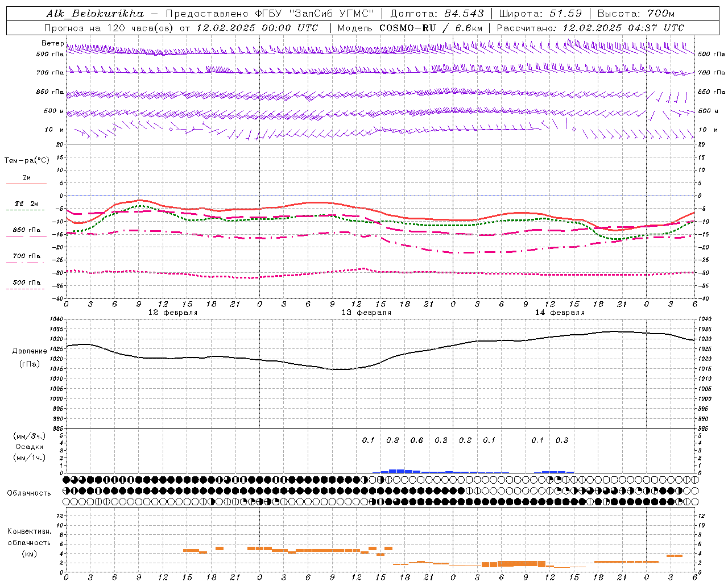Click the 2м temperature legend entry
Viewport: 728px width, 582px height.
pos(27,178)
